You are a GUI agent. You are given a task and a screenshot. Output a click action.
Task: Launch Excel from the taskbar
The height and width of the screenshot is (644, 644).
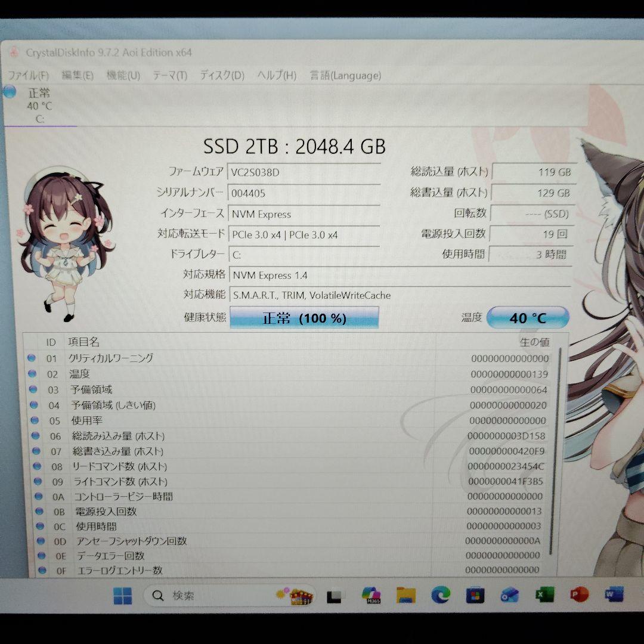coord(543,595)
